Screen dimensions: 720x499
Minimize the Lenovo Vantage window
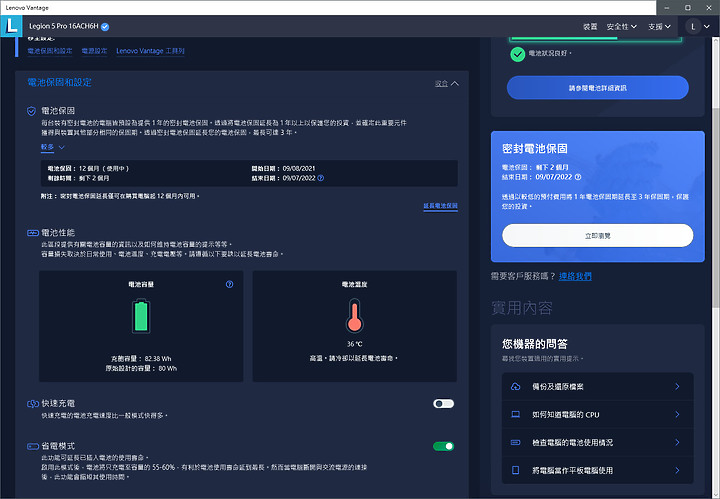tap(666, 8)
